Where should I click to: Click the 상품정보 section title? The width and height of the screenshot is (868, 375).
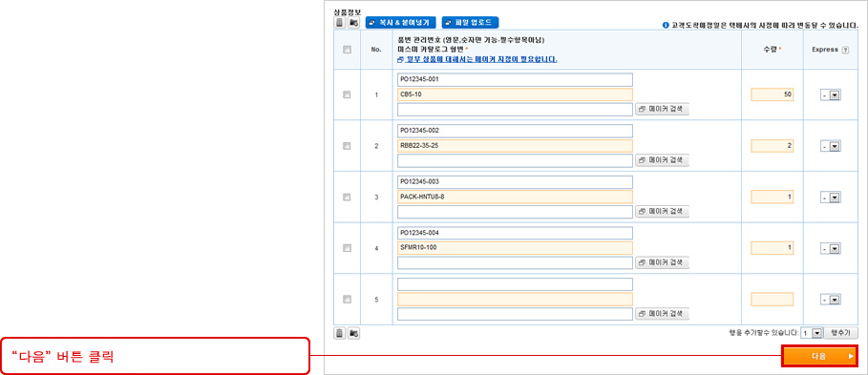347,11
